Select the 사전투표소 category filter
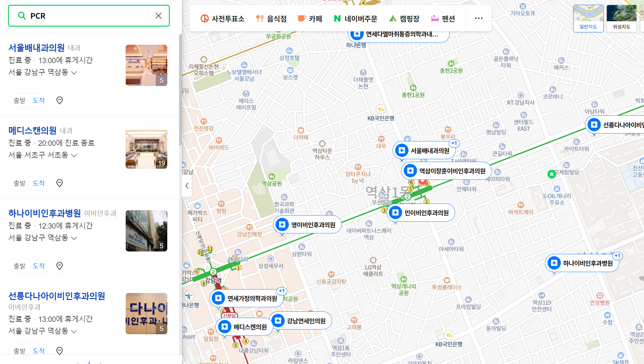This screenshot has height=364, width=644. (x=222, y=19)
